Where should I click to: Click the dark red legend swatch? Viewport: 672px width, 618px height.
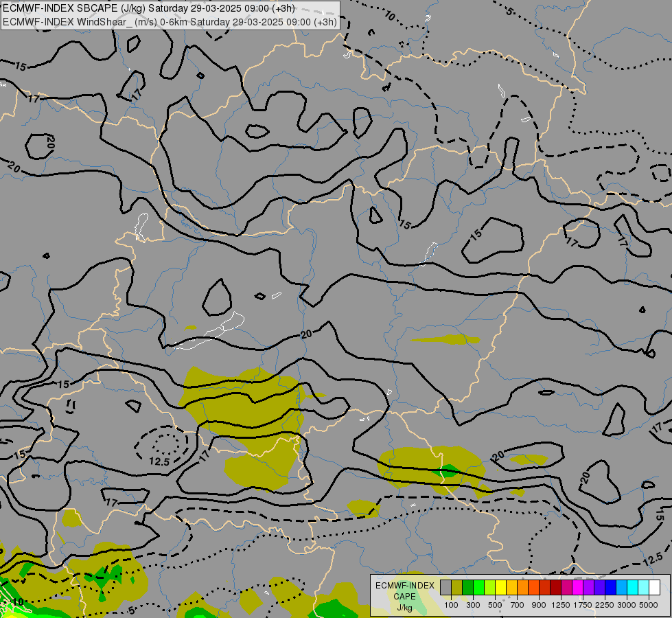555,587
